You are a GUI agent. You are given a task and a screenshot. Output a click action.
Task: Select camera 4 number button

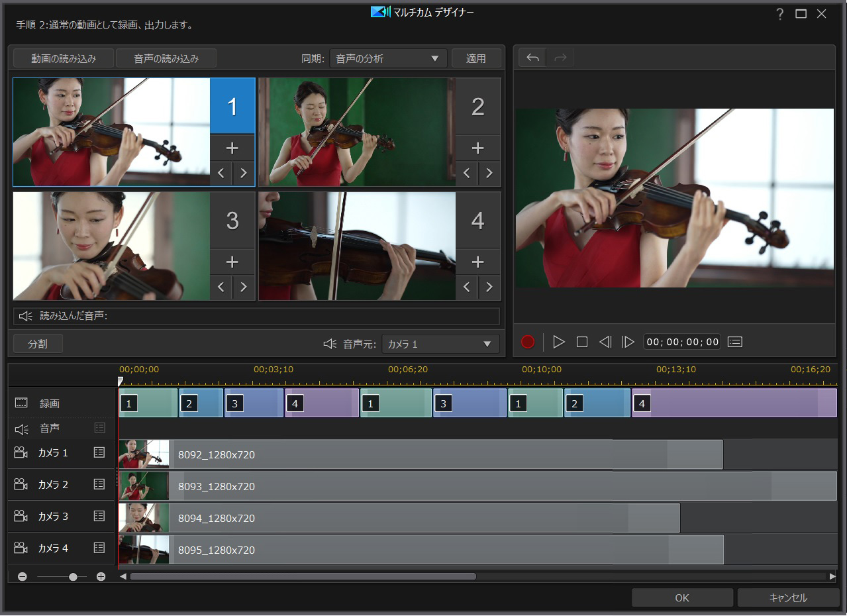pos(478,221)
